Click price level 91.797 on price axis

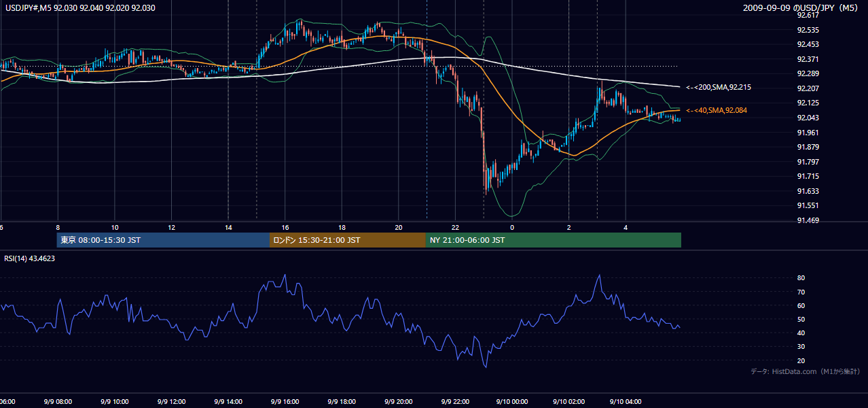click(x=808, y=162)
